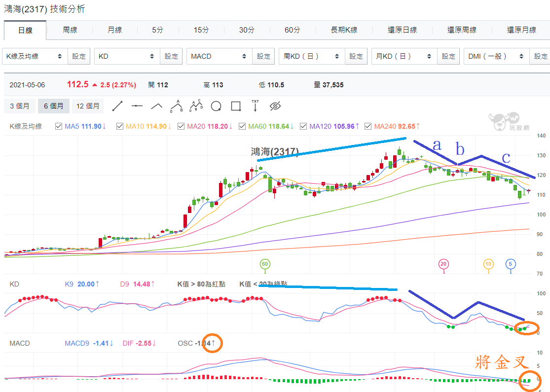The height and width of the screenshot is (392, 550).
Task: Switch to the 月線 tab
Action: coord(115,30)
